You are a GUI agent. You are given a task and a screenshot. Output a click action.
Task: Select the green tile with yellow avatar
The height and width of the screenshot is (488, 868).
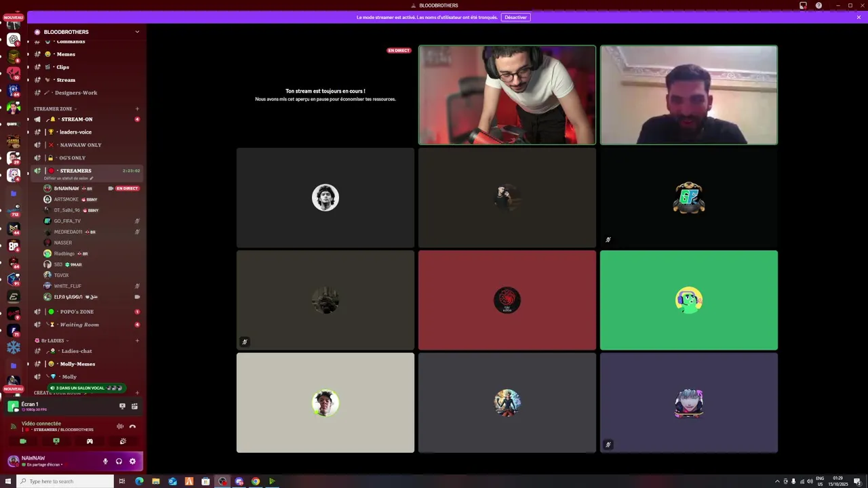click(689, 300)
